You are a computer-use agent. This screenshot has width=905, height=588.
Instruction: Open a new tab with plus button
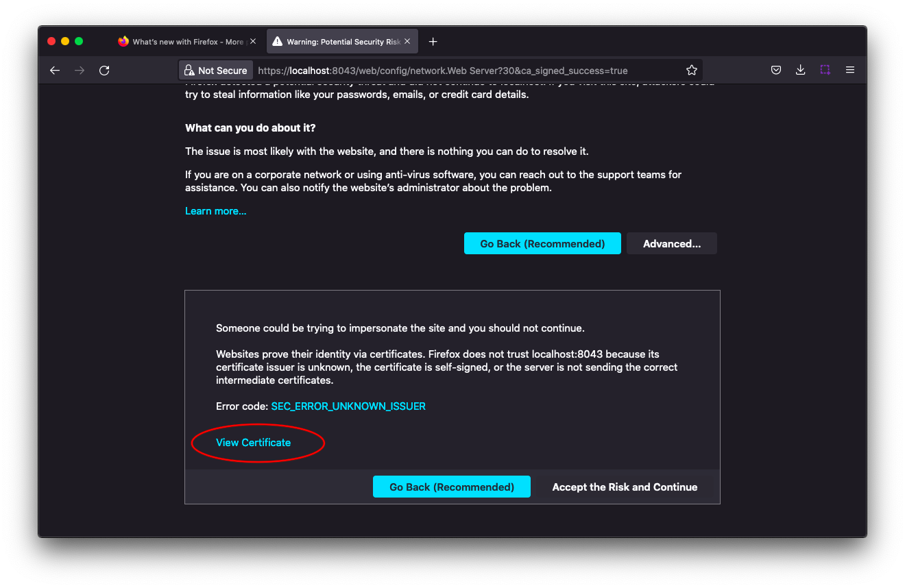tap(433, 42)
